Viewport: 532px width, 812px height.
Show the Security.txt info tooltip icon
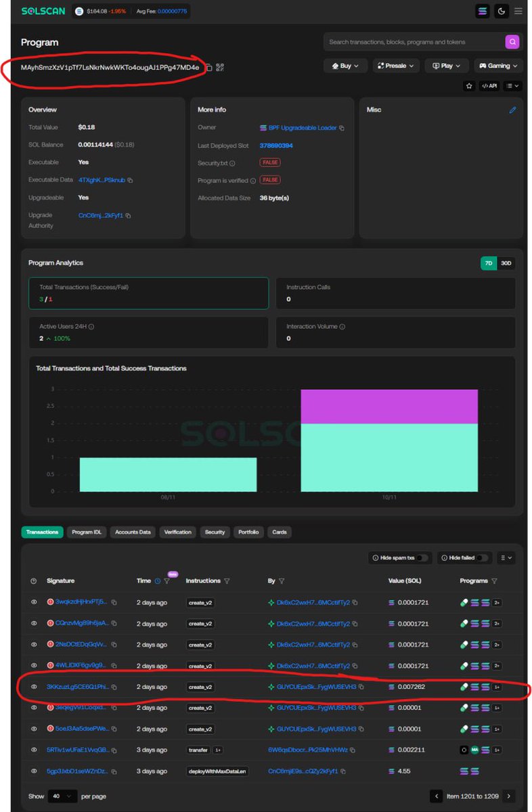(232, 163)
